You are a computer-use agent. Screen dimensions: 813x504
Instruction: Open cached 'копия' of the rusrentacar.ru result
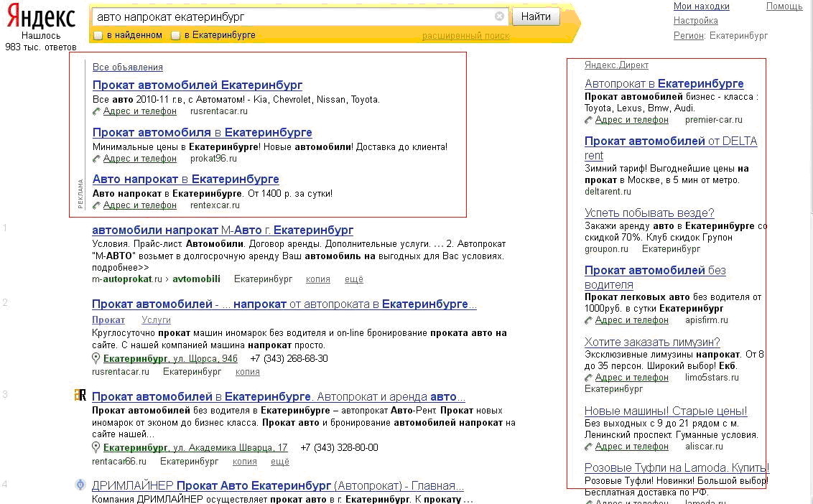[247, 372]
